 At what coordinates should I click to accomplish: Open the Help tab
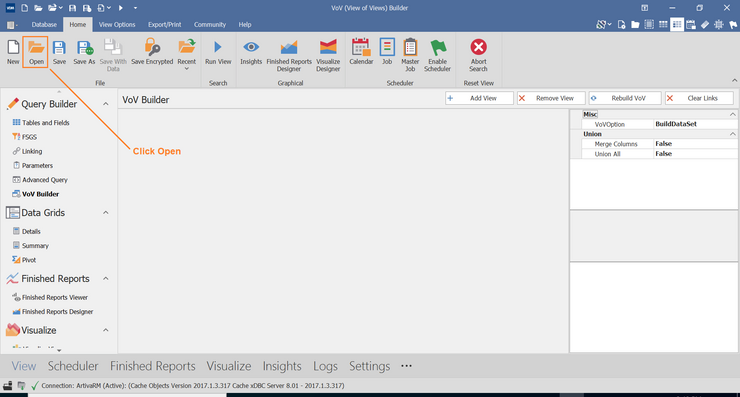tap(244, 25)
